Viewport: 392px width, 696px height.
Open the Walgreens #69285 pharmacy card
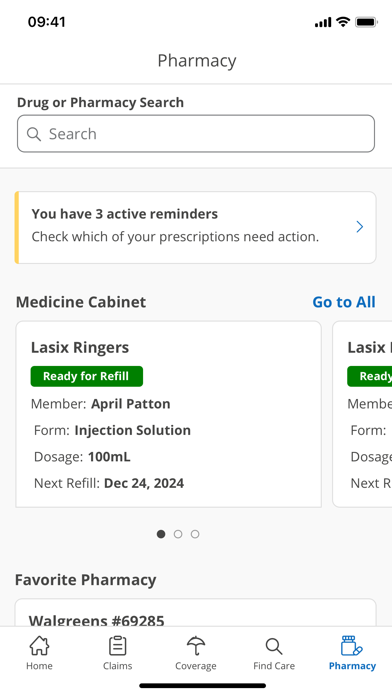click(x=195, y=613)
